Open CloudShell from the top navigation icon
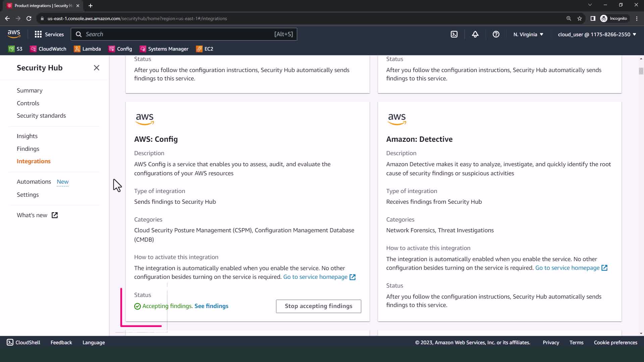Viewport: 644px width, 362px height. tap(454, 34)
